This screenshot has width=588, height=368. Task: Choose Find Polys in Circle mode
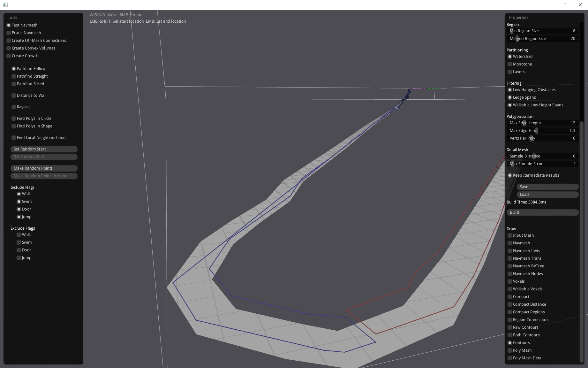(x=14, y=118)
